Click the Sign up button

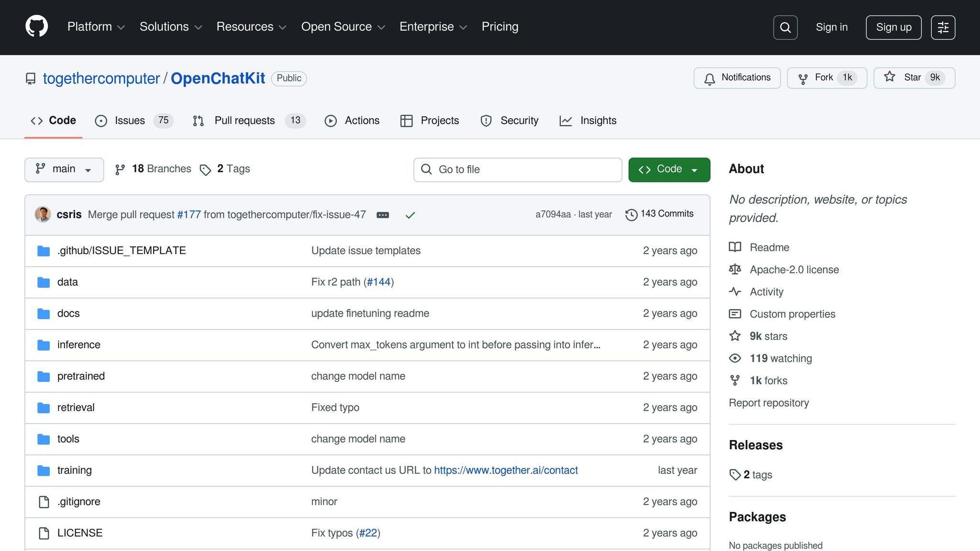(893, 27)
